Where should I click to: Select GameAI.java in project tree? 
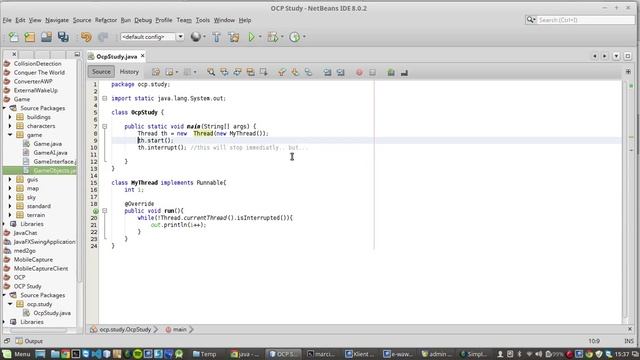[50, 153]
